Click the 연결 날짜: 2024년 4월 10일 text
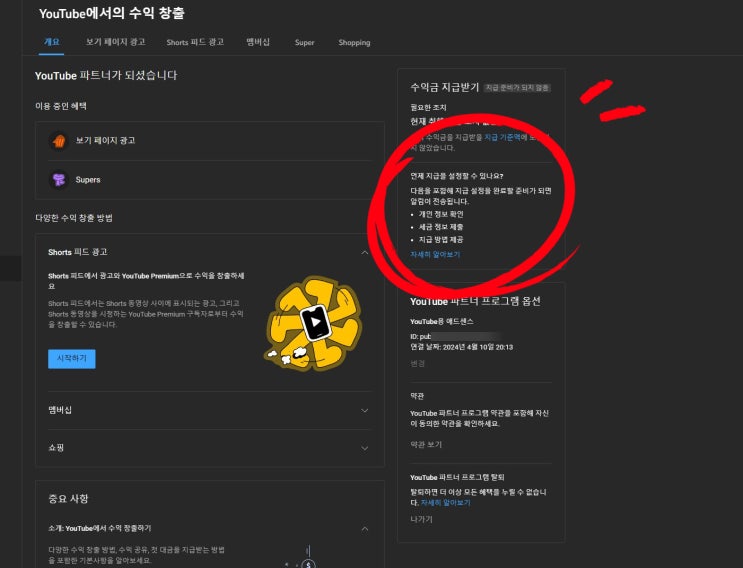This screenshot has width=743, height=568. pyautogui.click(x=462, y=347)
